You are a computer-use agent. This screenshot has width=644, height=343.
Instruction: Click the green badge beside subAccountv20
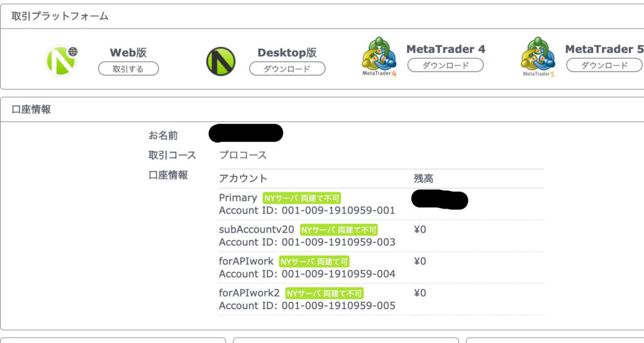(339, 230)
